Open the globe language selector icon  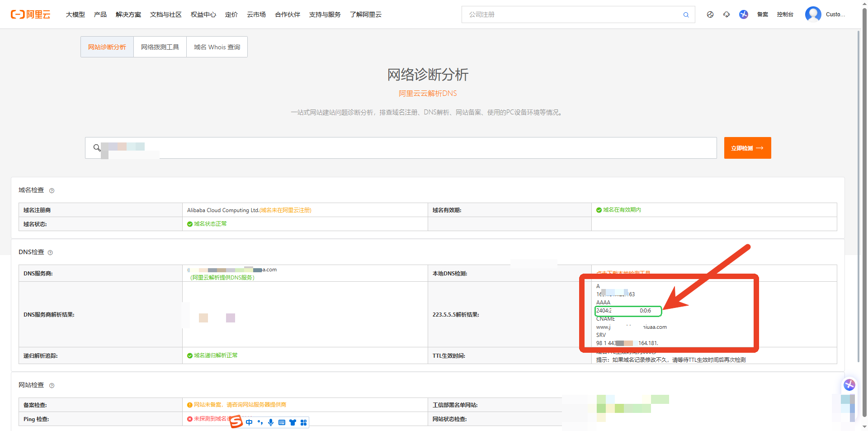tap(710, 14)
